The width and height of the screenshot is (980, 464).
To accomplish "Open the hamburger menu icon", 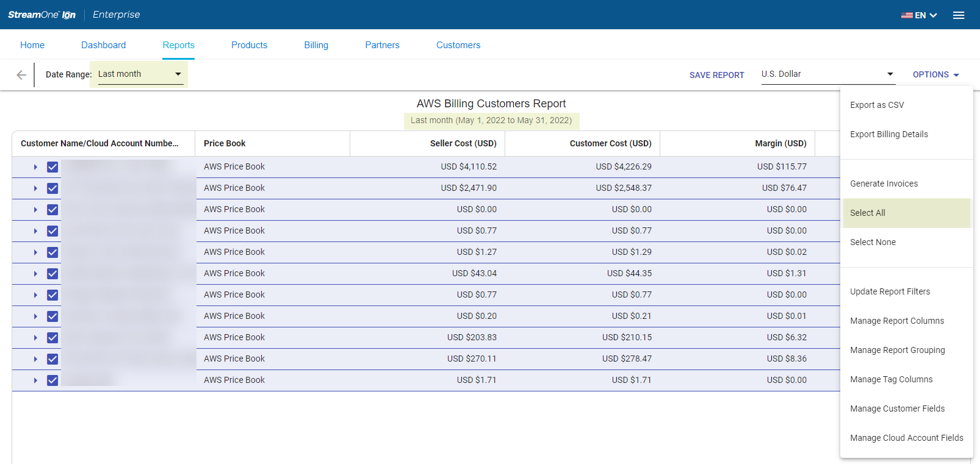I will pyautogui.click(x=959, y=15).
